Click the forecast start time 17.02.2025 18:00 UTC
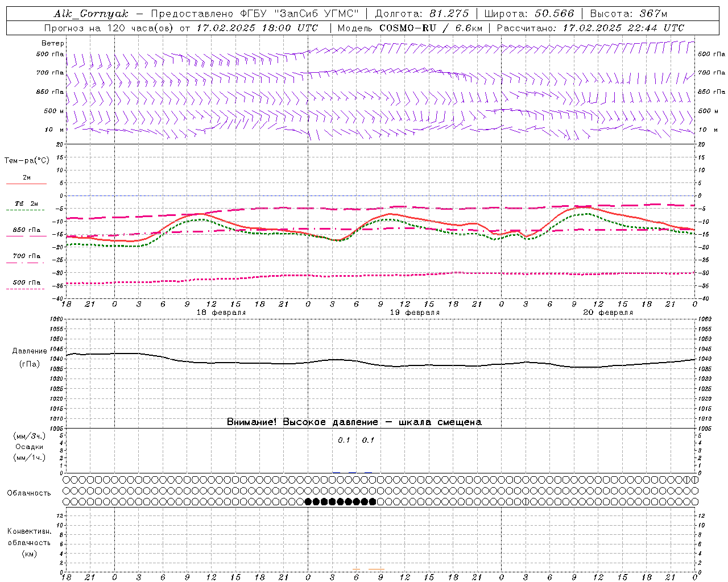 (258, 28)
